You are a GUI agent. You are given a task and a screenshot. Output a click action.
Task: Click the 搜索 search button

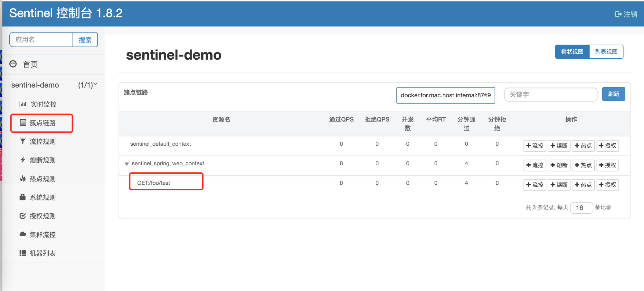(85, 40)
